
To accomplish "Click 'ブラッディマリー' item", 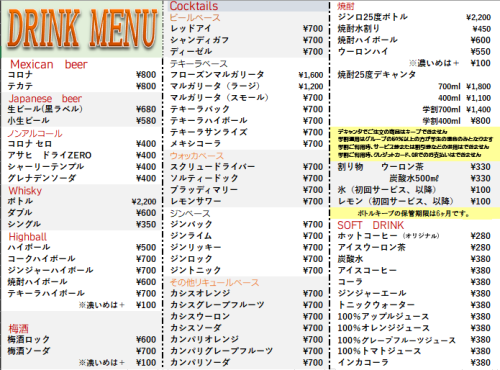I will pyautogui.click(x=204, y=189).
